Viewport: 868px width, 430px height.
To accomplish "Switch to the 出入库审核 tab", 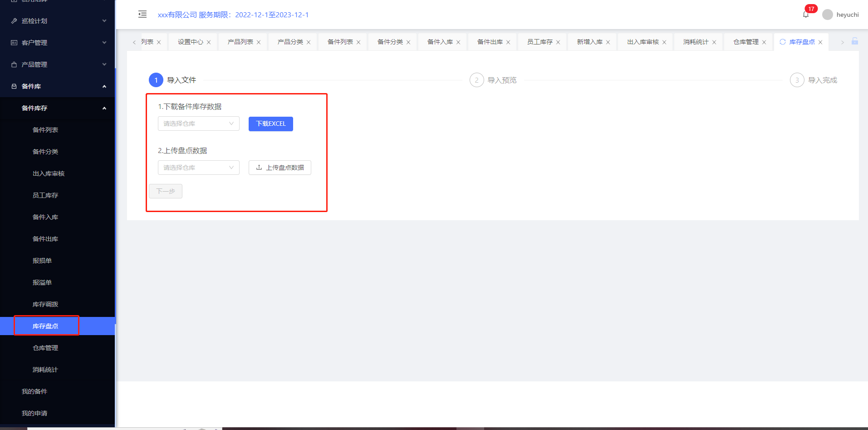I will [642, 42].
